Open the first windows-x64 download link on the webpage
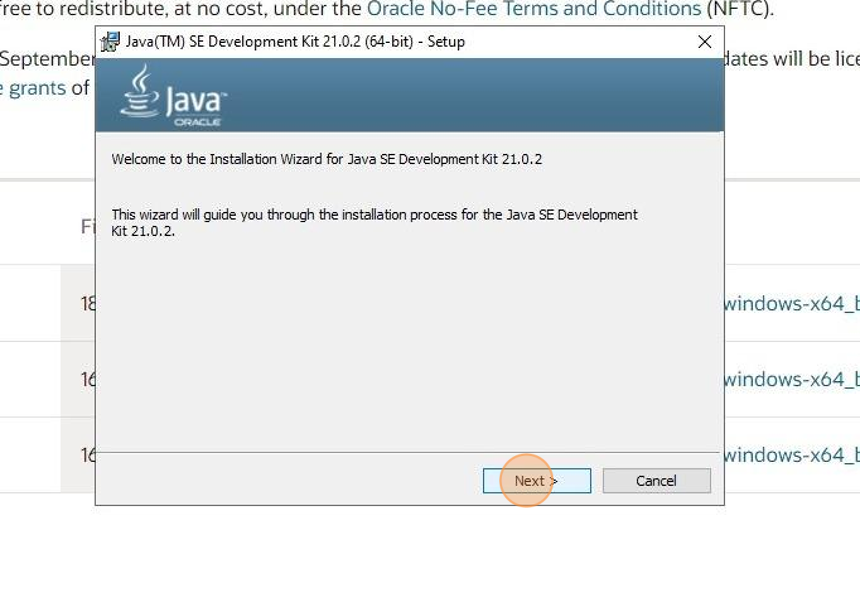Image resolution: width=860 pixels, height=607 pixels. 791,303
